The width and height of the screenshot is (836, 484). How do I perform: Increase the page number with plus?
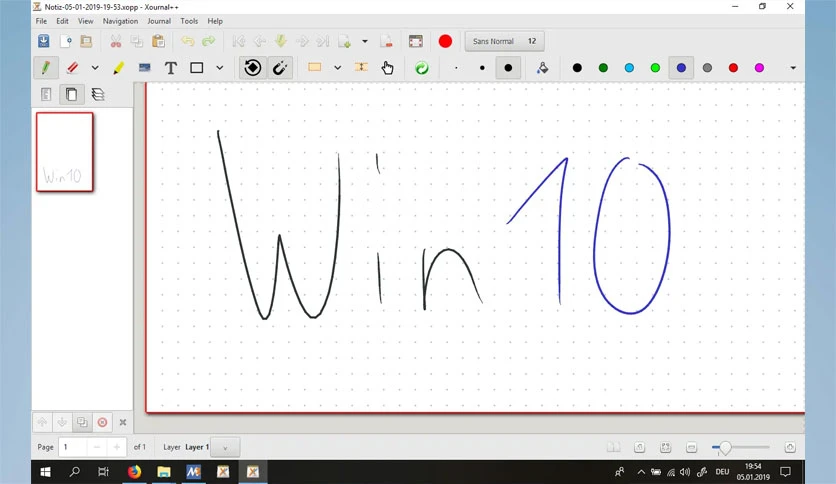click(117, 447)
